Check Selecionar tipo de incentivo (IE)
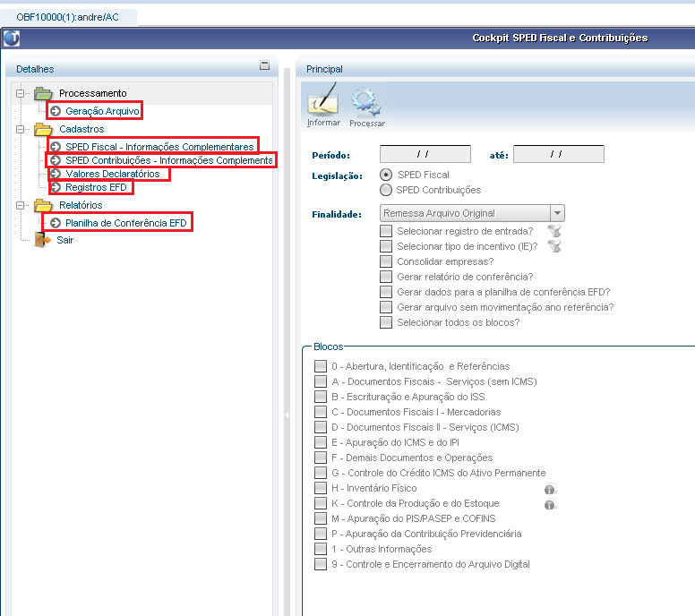 click(386, 246)
